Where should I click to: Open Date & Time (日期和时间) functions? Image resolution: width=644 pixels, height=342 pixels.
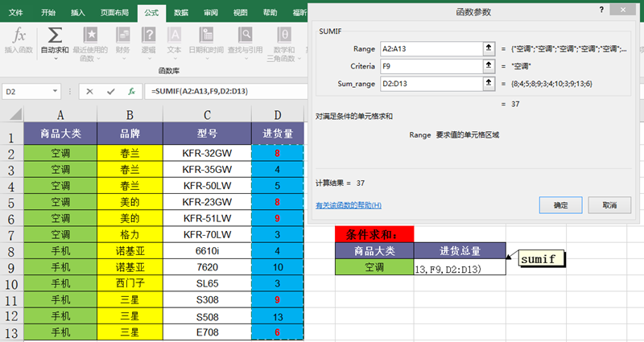pyautogui.click(x=206, y=35)
